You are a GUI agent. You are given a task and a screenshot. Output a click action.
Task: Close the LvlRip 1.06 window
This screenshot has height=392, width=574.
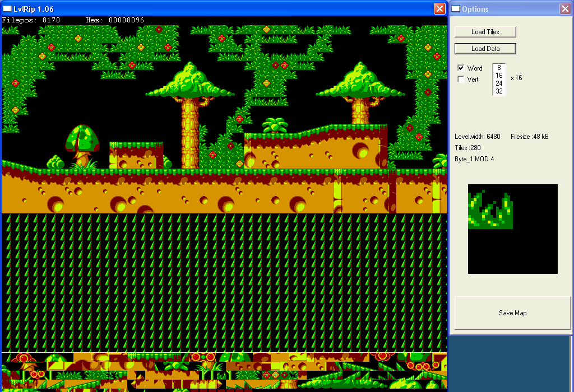[x=439, y=9]
